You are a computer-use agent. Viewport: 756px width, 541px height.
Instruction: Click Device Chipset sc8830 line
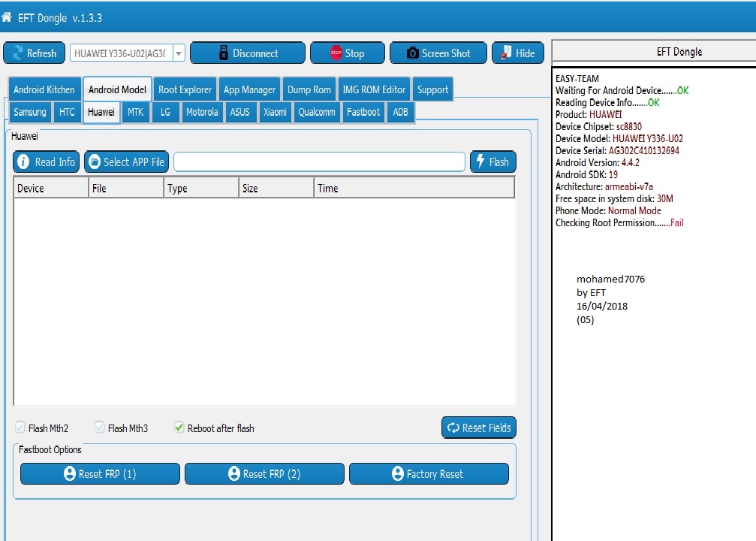(x=598, y=126)
